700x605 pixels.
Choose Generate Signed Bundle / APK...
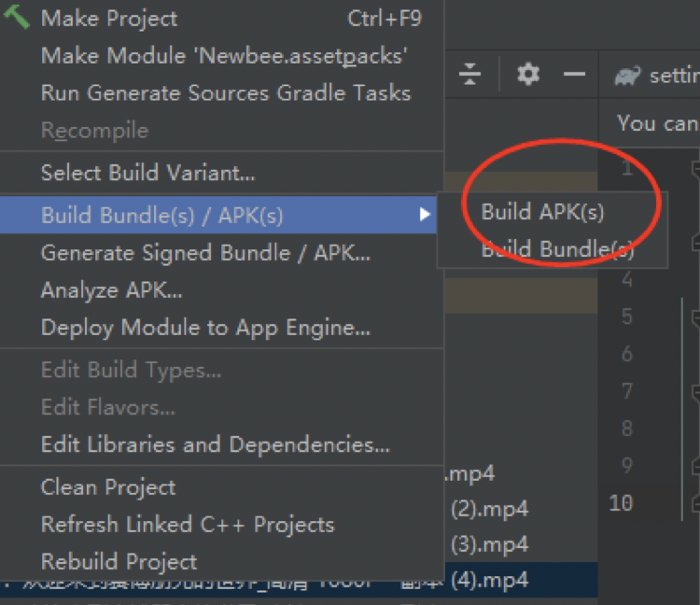click(205, 253)
